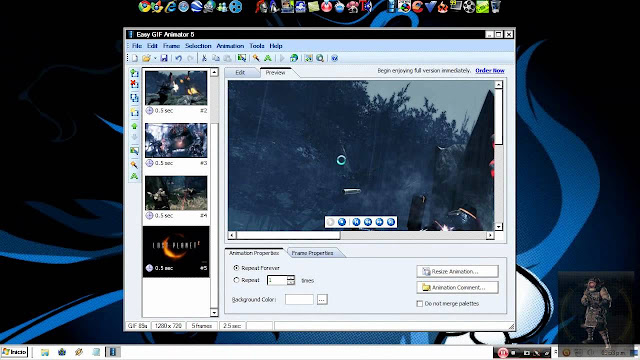
Task: Switch to the Preview tab
Action: (276, 72)
